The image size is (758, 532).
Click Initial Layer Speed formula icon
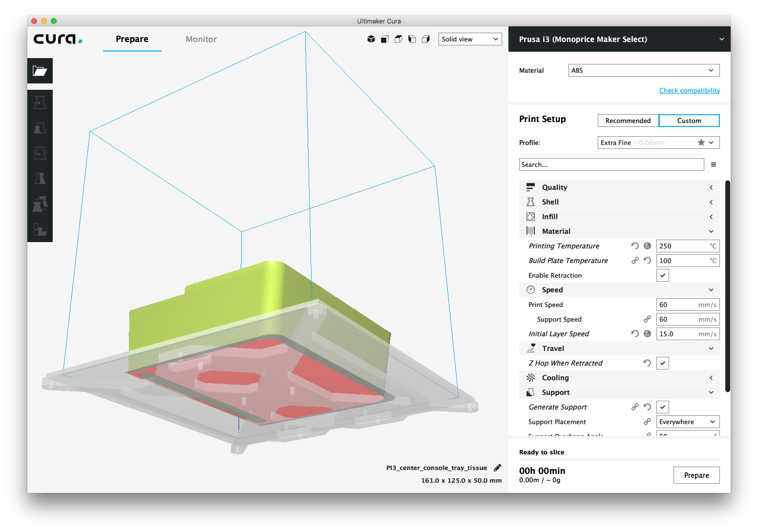(x=647, y=334)
